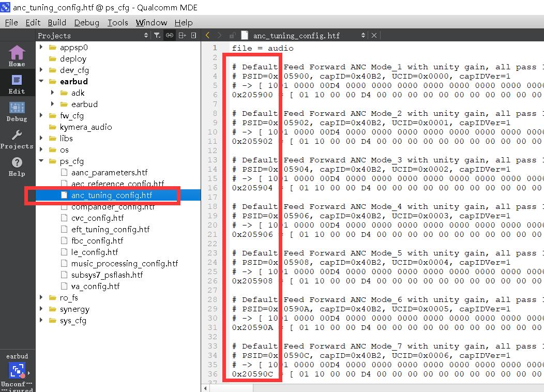Expand the nested earbud subfolder
Viewport: 544px width, 392px height.
[x=52, y=104]
